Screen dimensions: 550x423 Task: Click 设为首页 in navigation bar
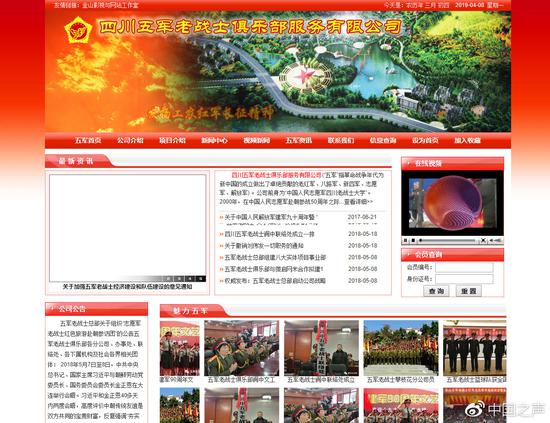click(x=425, y=140)
